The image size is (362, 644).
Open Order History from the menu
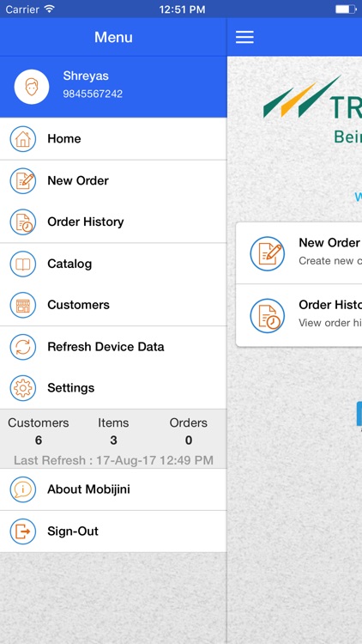(113, 222)
